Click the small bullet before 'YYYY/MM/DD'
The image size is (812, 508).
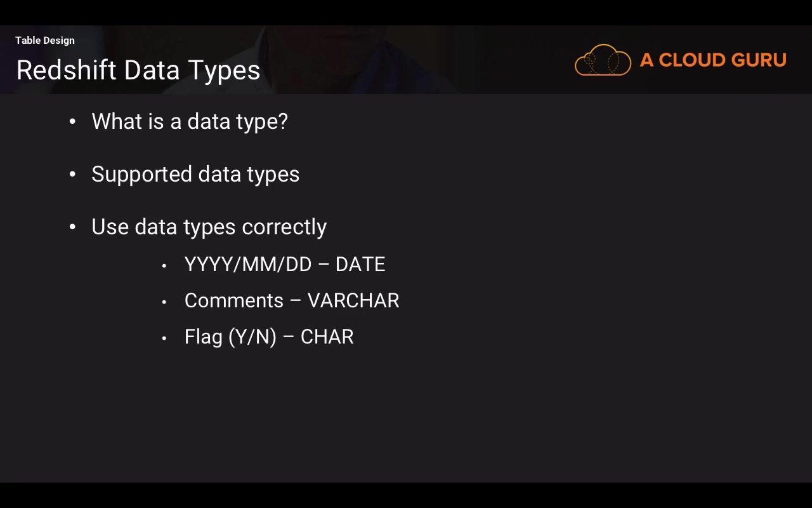coord(164,265)
